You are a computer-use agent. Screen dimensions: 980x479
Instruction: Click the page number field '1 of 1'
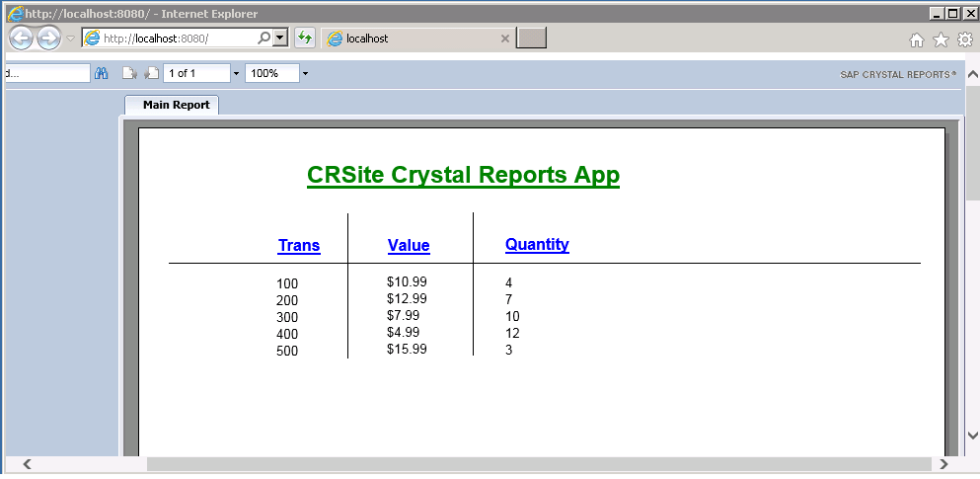pyautogui.click(x=196, y=74)
